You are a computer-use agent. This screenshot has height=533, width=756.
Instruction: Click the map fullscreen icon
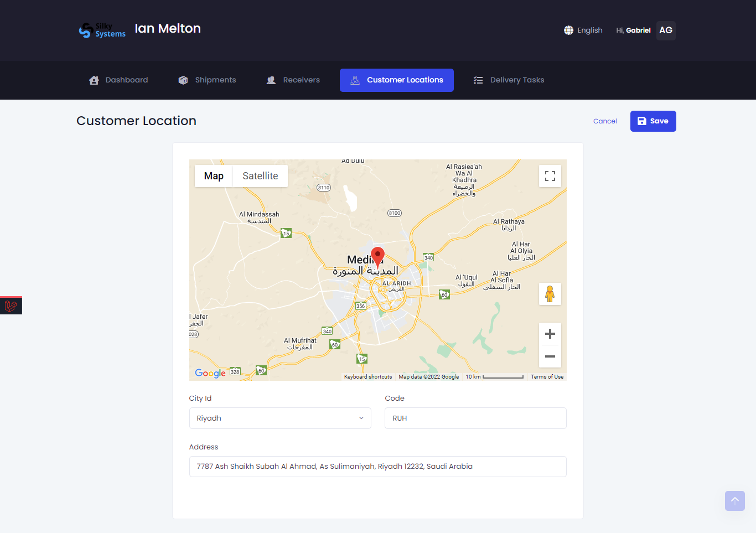(550, 175)
